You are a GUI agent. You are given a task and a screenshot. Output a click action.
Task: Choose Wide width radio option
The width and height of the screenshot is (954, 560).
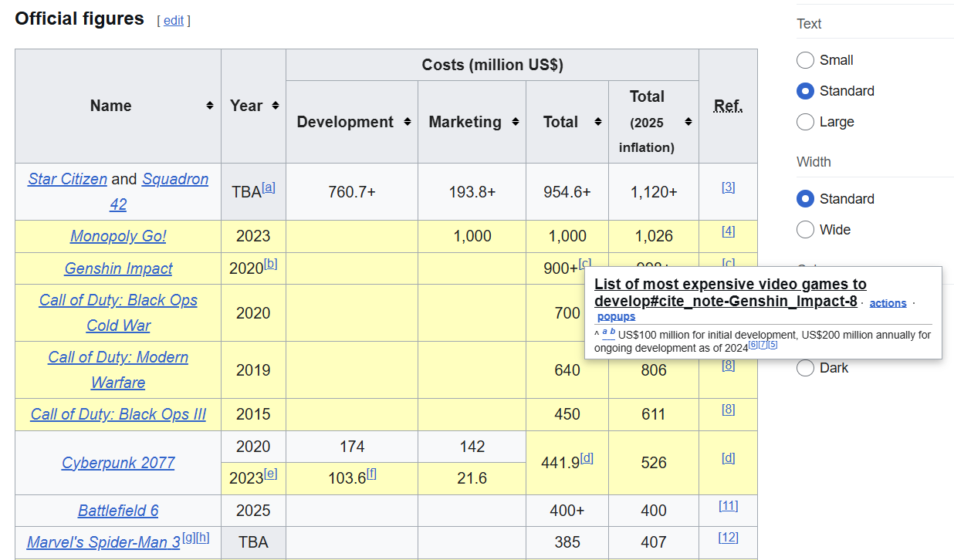pyautogui.click(x=805, y=230)
